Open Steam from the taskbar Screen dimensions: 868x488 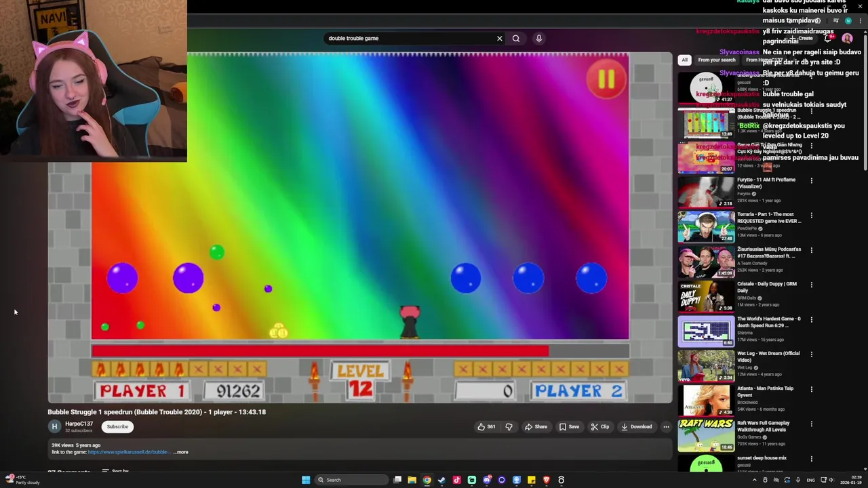click(441, 480)
